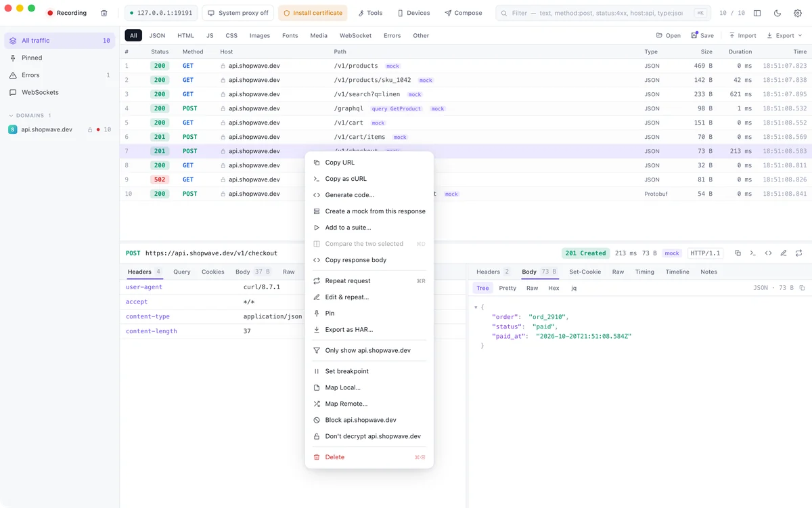Sort by Status column header
This screenshot has height=508, width=812.
(x=160, y=51)
